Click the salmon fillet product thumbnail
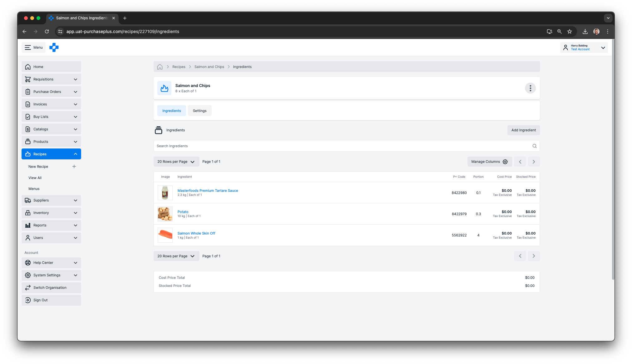The width and height of the screenshot is (632, 364). (165, 235)
